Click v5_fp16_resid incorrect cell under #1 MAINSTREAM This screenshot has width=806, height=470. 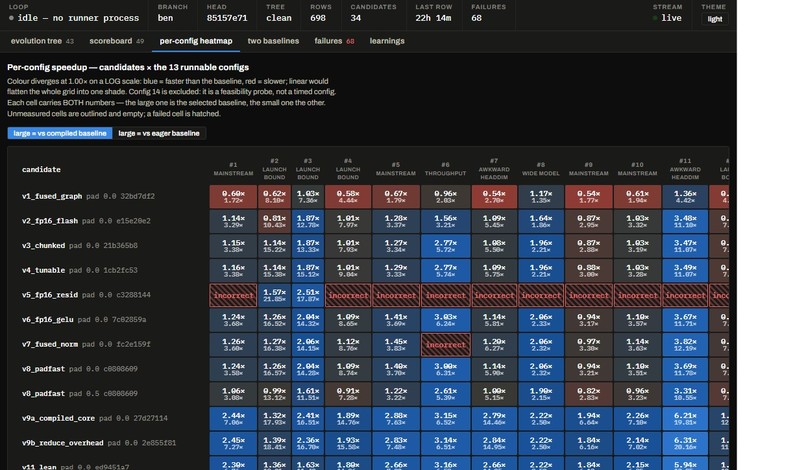click(233, 295)
